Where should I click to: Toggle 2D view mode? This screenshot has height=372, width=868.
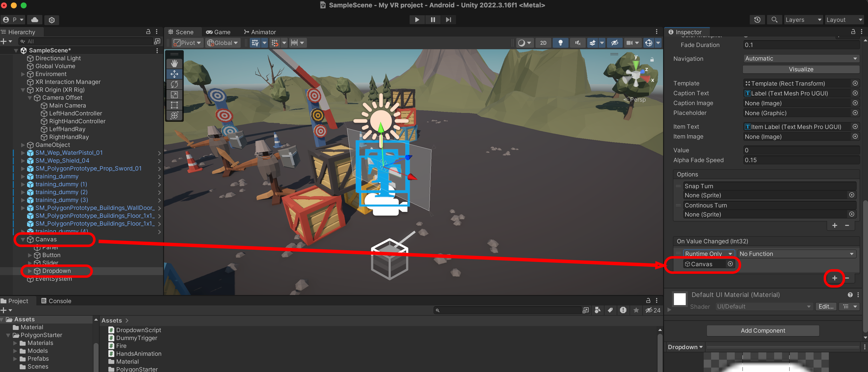click(x=543, y=43)
